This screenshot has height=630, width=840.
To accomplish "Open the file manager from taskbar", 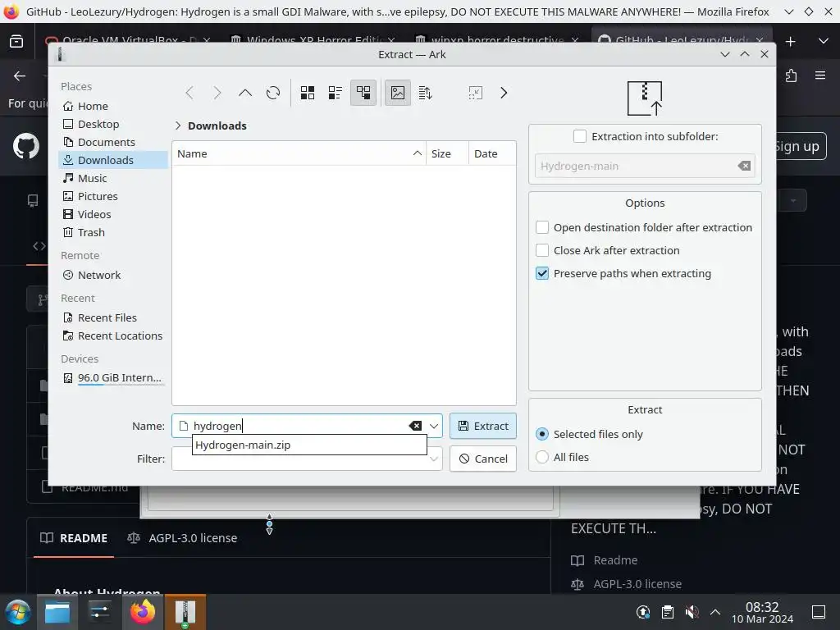I will click(x=57, y=612).
